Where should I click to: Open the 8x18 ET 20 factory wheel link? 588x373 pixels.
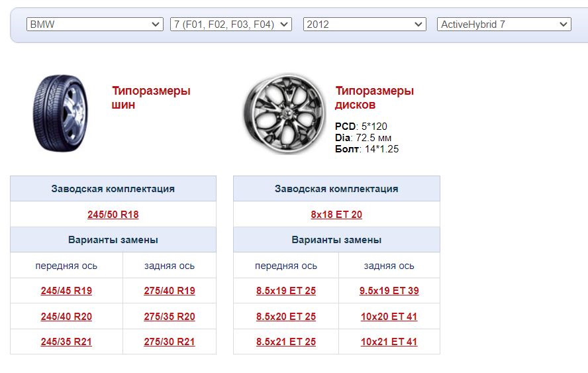(336, 215)
